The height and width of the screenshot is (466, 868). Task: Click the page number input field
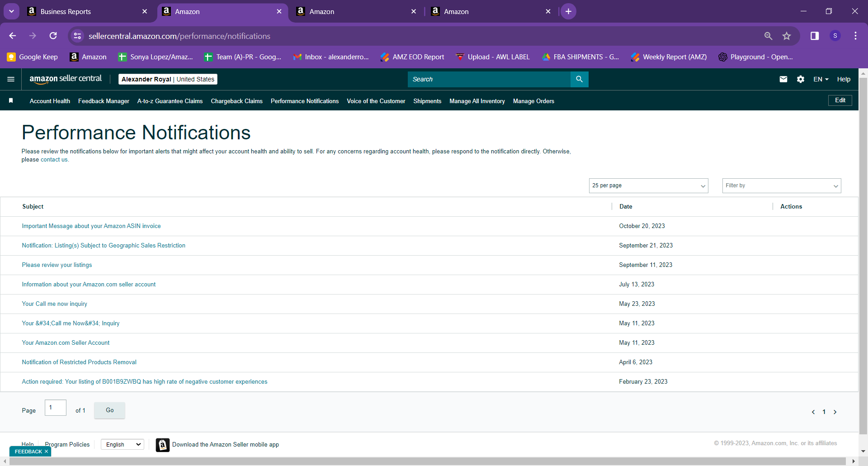tap(56, 408)
